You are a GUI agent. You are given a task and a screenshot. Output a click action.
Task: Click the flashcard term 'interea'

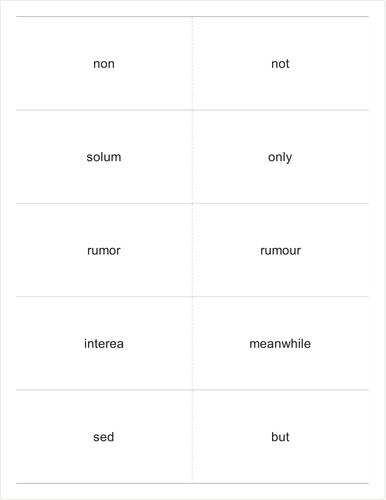click(x=104, y=344)
